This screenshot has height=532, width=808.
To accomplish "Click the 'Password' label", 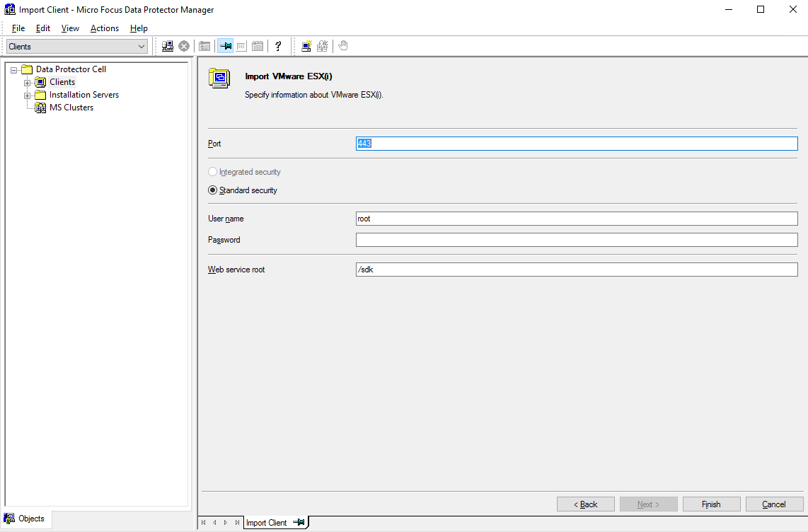I will click(x=224, y=240).
